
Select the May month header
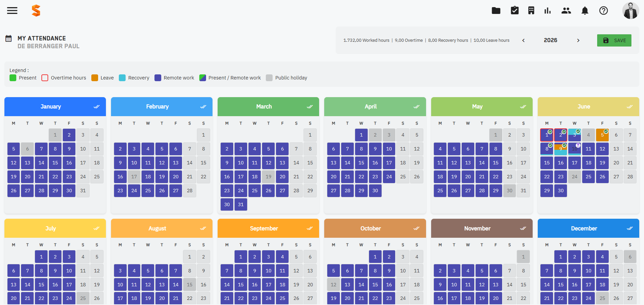[482, 107]
